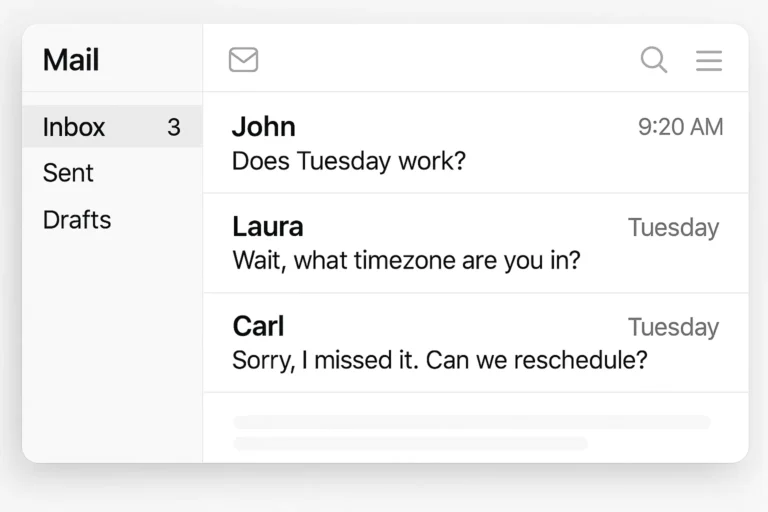This screenshot has height=512, width=768.
Task: Click Tuesday date on Laura's email
Action: [x=673, y=228]
